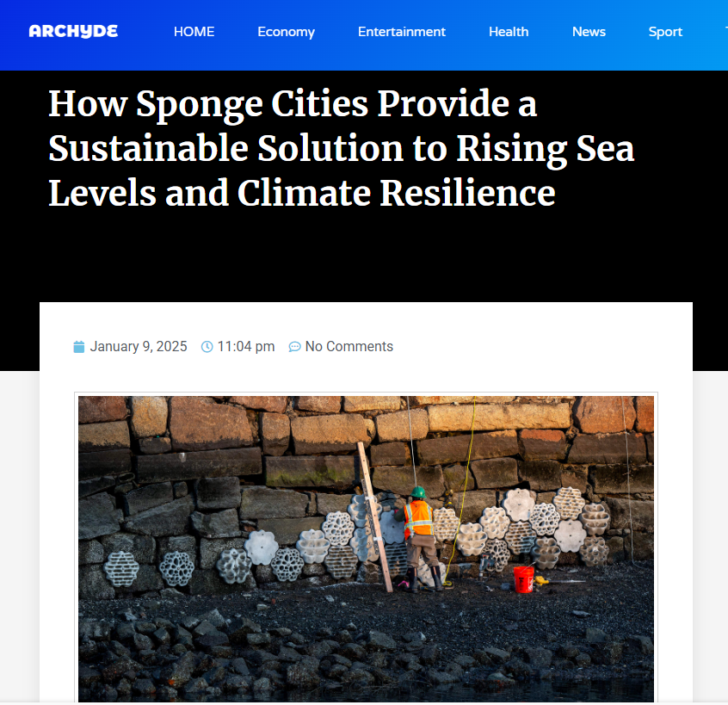728x705 pixels.
Task: Open the seawall article featured image
Action: click(x=366, y=548)
